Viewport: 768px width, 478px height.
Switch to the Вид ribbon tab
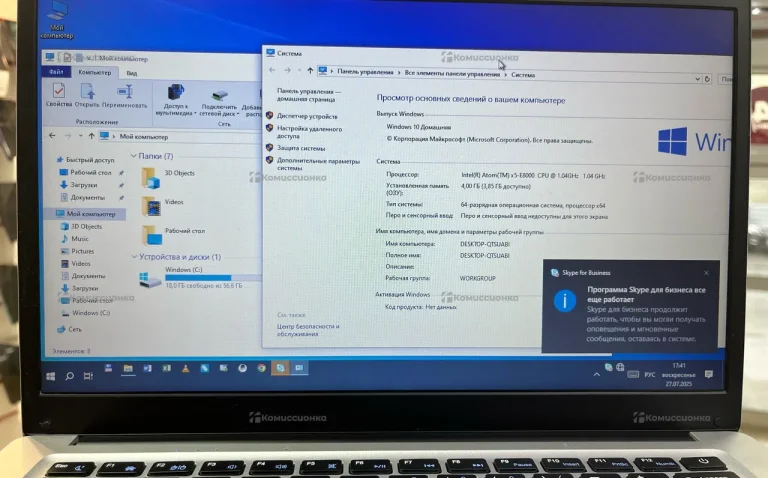(x=132, y=73)
